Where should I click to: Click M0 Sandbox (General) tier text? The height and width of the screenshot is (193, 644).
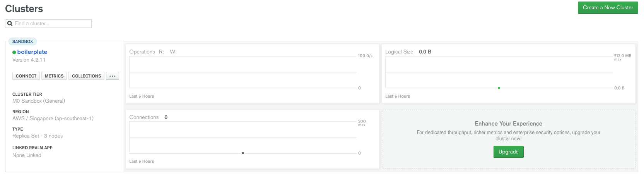point(39,101)
